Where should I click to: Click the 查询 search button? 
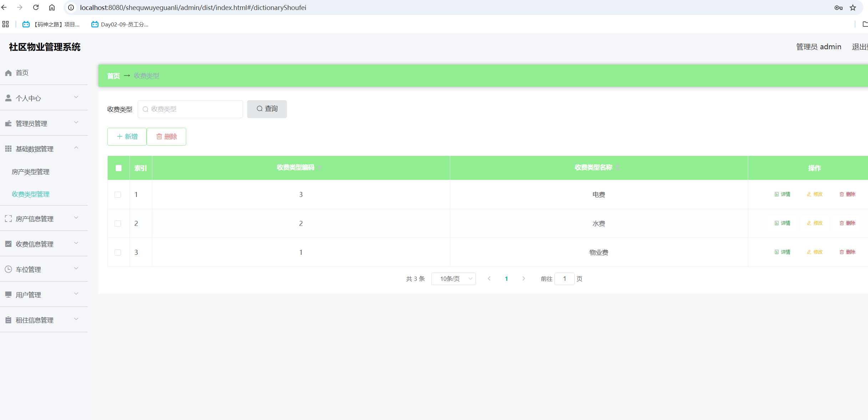(x=267, y=109)
